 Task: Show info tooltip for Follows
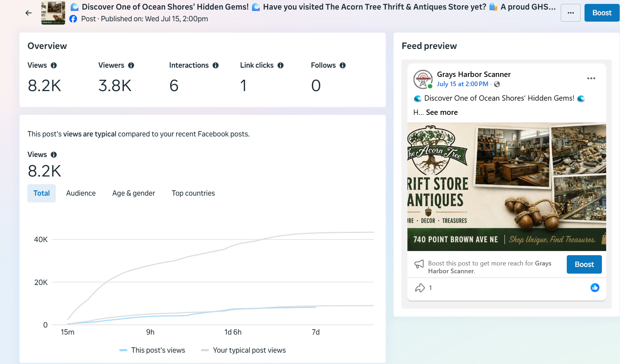pyautogui.click(x=342, y=65)
